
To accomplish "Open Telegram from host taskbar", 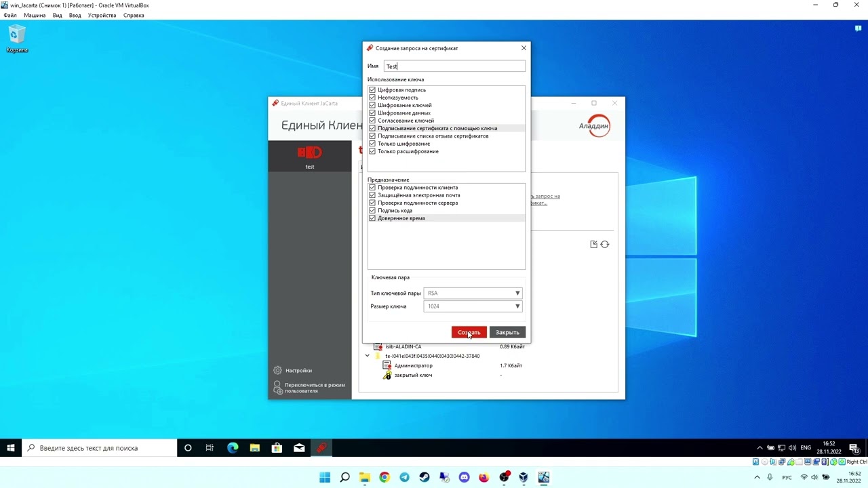I will tap(405, 477).
